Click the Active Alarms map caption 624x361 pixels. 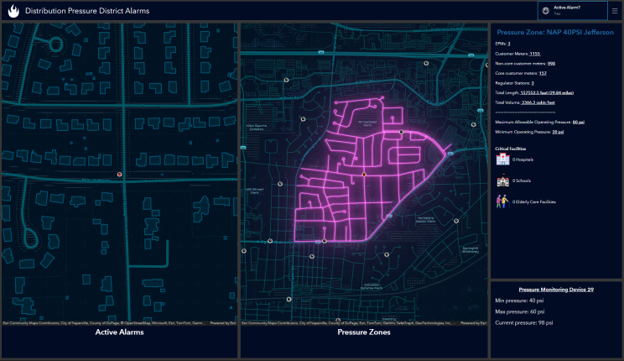119,332
